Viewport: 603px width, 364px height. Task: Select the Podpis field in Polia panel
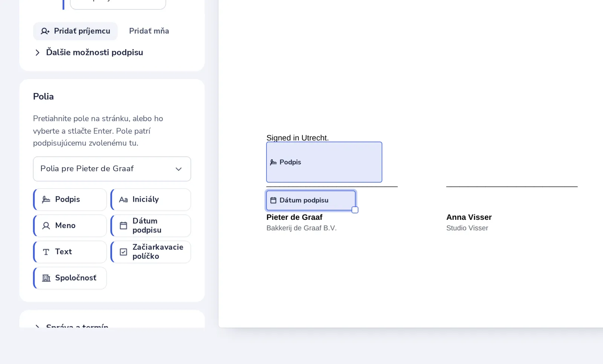tap(70, 200)
